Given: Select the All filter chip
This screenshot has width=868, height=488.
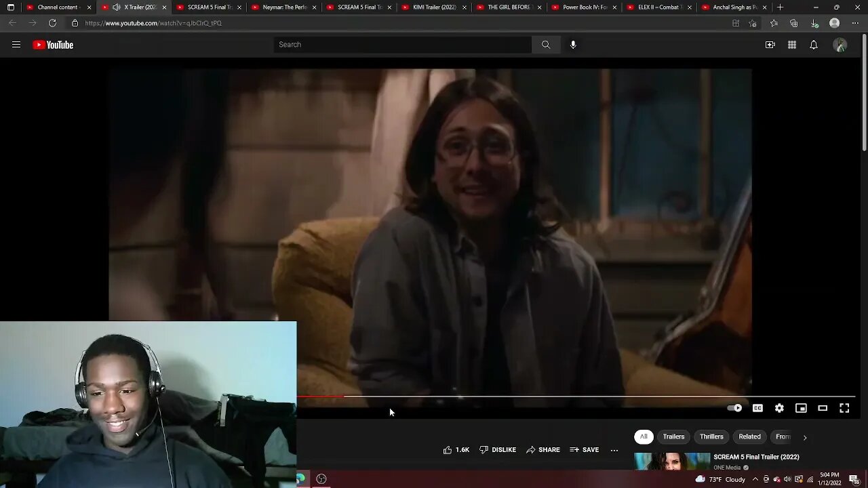Looking at the screenshot, I should pos(644,436).
